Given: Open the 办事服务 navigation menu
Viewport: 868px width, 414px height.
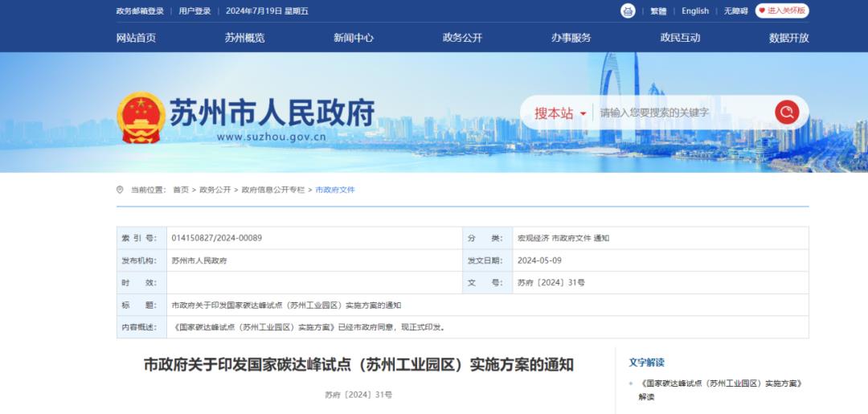Looking at the screenshot, I should [x=571, y=38].
